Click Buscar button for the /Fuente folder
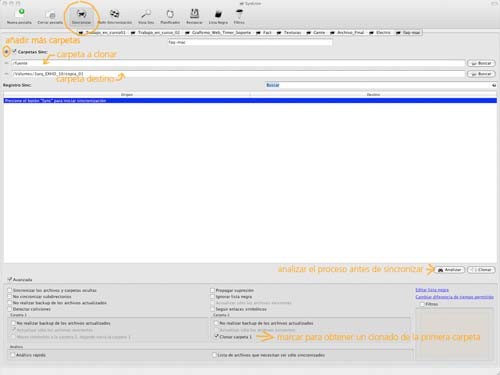This screenshot has height=375, width=500. coord(481,63)
